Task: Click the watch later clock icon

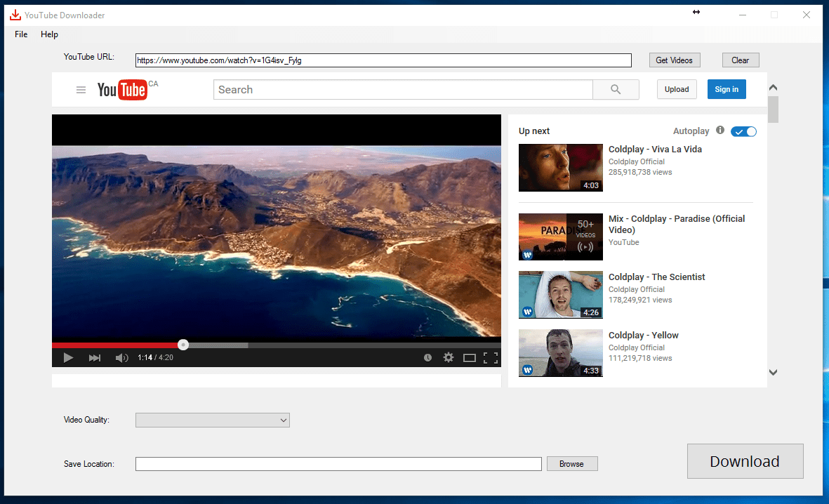Action: pyautogui.click(x=427, y=357)
